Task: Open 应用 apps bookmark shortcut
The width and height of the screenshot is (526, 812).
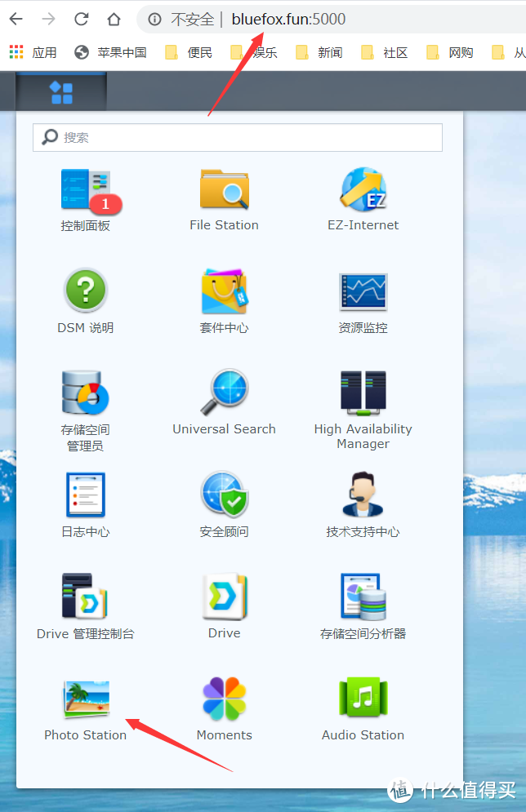Action: pos(33,52)
